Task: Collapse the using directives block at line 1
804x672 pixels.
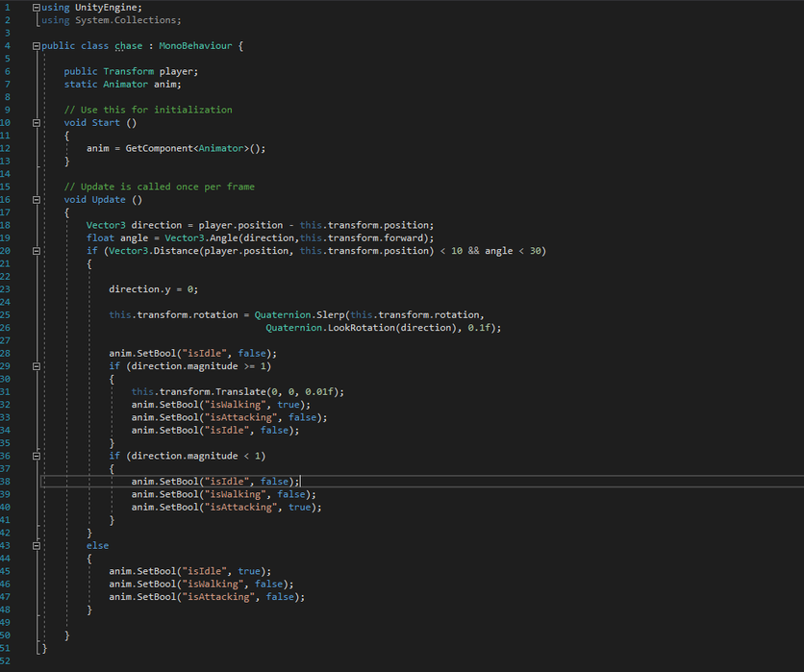Action: [37, 8]
